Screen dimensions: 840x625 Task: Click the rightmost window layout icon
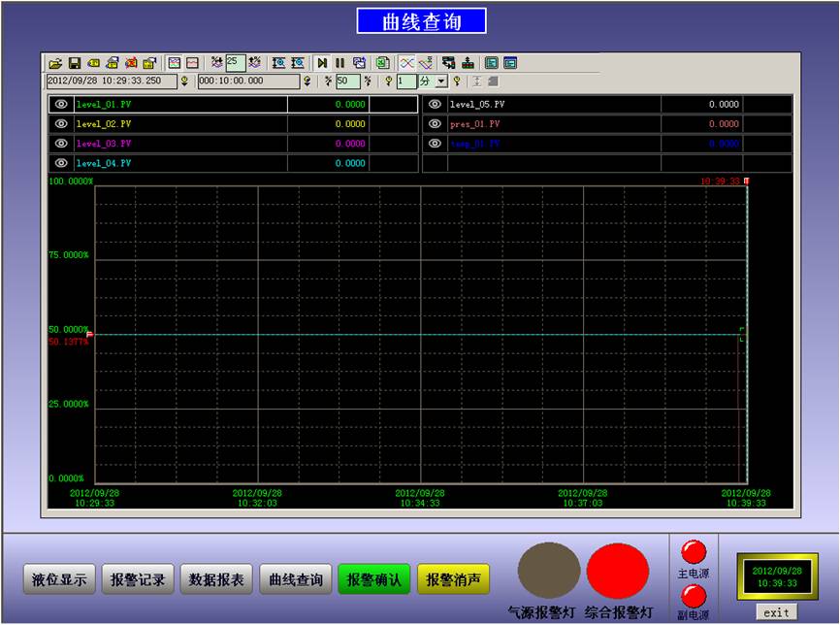point(510,63)
